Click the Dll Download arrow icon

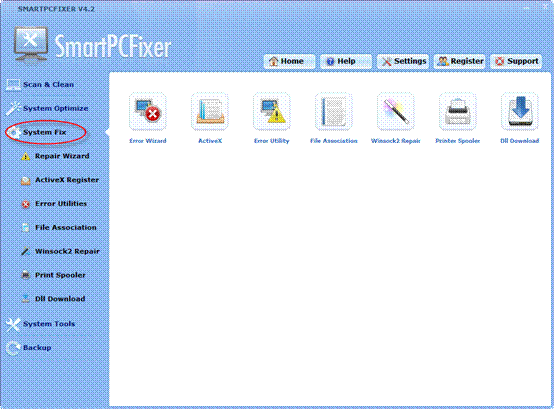[519, 111]
